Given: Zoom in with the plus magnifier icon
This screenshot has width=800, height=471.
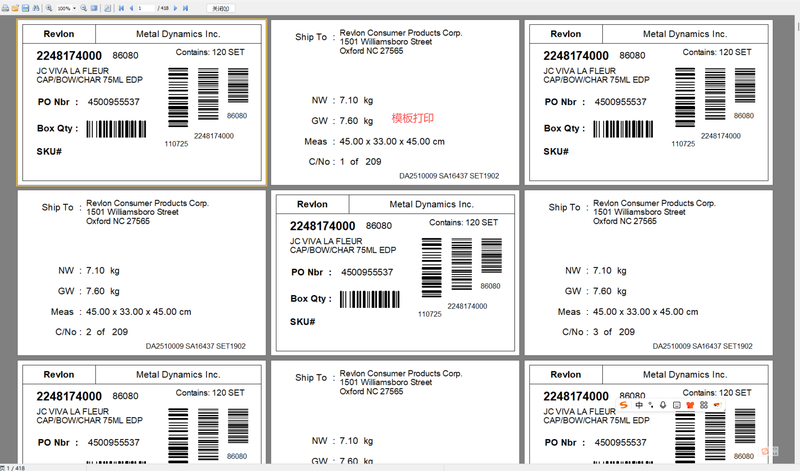Looking at the screenshot, I should point(49,8).
